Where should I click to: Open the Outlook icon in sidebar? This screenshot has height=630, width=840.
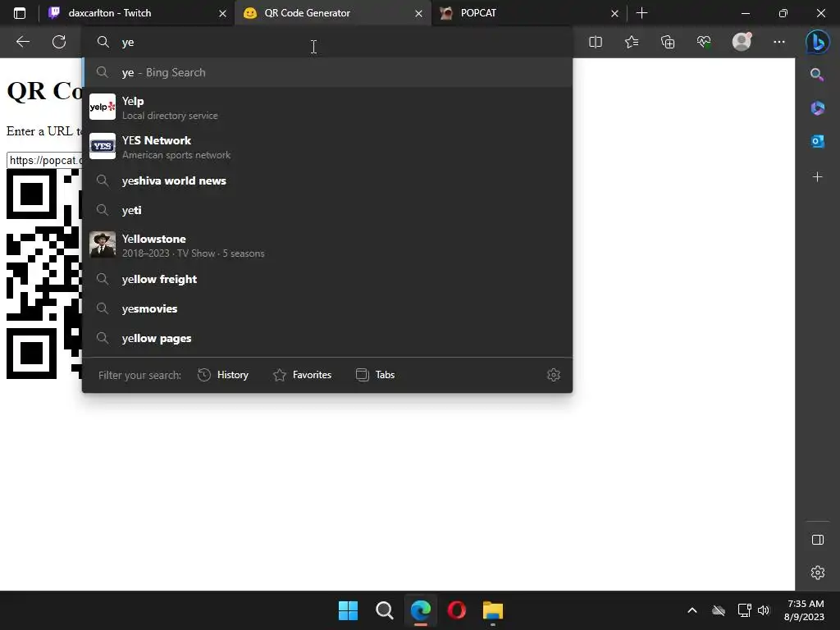817,141
